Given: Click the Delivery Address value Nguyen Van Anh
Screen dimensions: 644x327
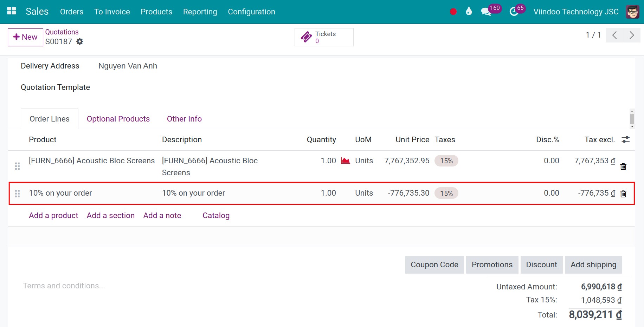Looking at the screenshot, I should (x=128, y=66).
